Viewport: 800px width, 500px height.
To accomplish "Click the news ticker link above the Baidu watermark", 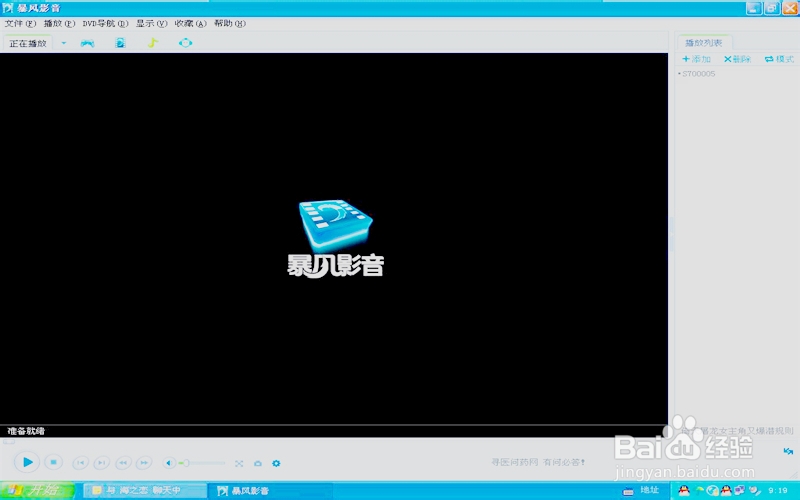I will coord(738,431).
